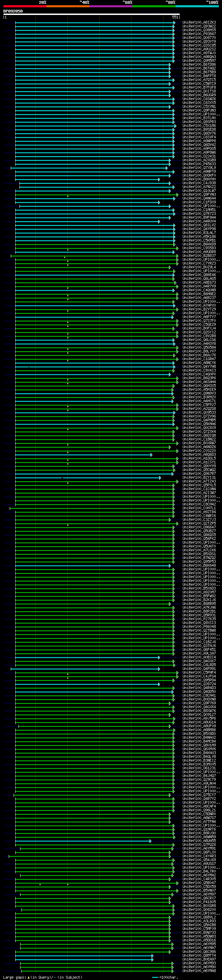The image size is (222, 980).
Task: Select the UniRef100_C4J938 entry
Action: pyautogui.click(x=199, y=183)
